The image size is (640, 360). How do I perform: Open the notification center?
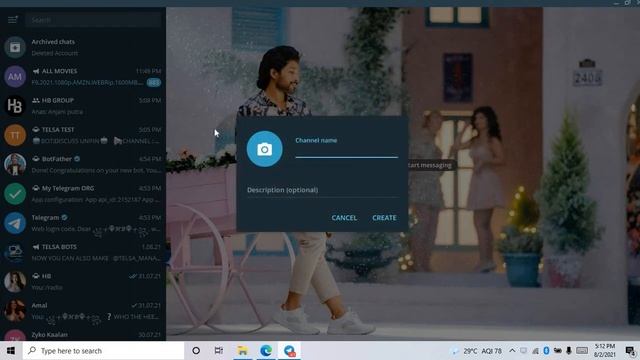pyautogui.click(x=630, y=351)
